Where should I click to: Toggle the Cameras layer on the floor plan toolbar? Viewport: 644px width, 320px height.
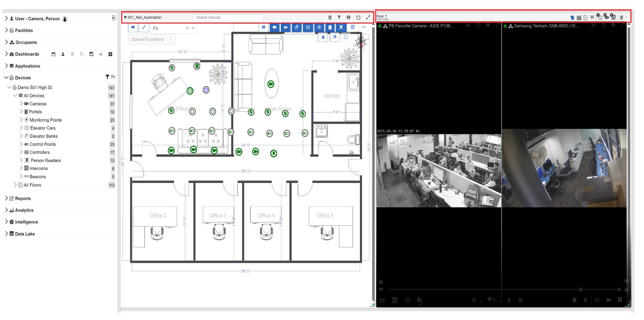coord(275,27)
